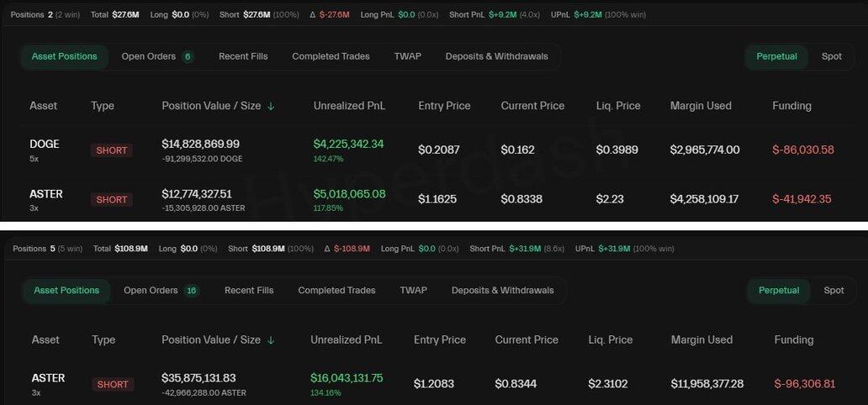Click the delta symbol beside $-108.9M

click(x=327, y=249)
